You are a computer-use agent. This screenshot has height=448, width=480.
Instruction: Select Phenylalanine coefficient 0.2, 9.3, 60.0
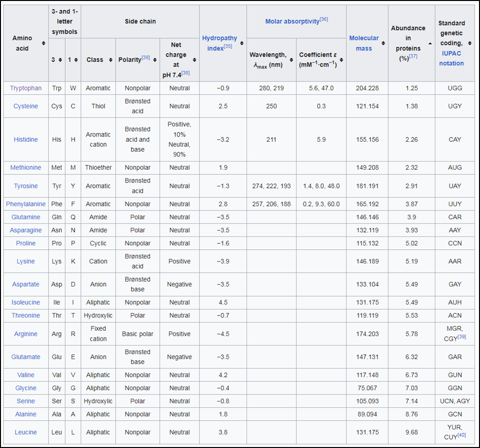coord(321,204)
